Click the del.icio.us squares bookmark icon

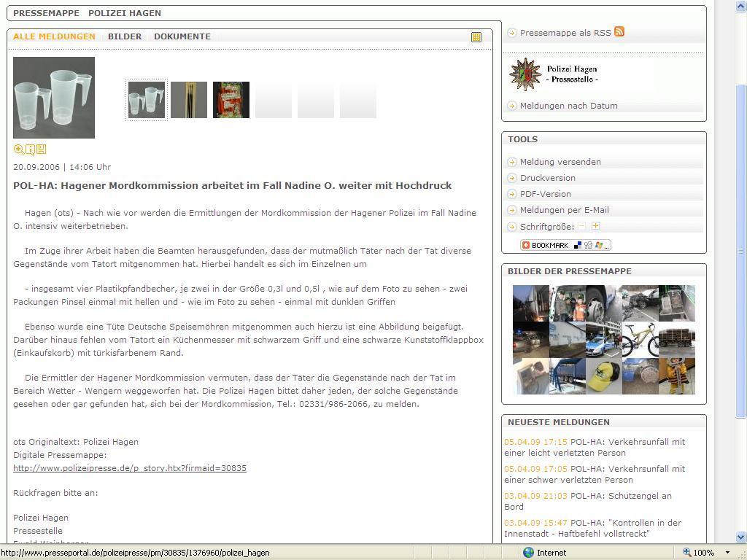tap(578, 245)
